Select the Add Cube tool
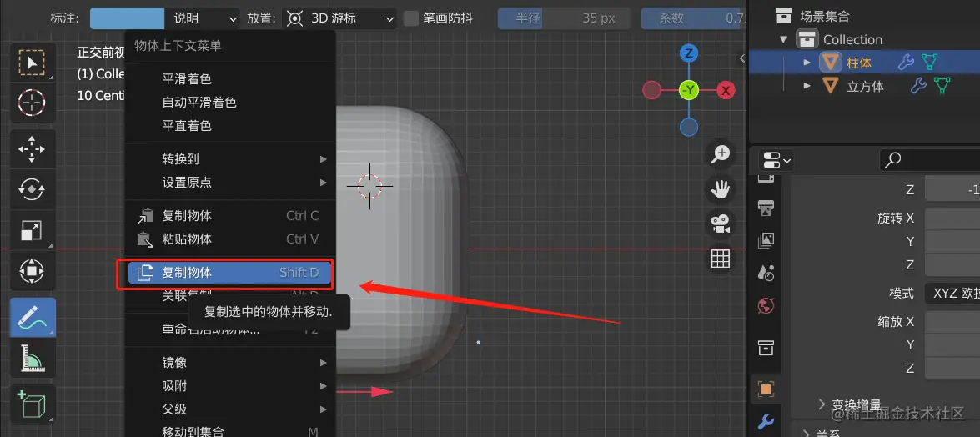The width and height of the screenshot is (980, 437). pyautogui.click(x=32, y=404)
